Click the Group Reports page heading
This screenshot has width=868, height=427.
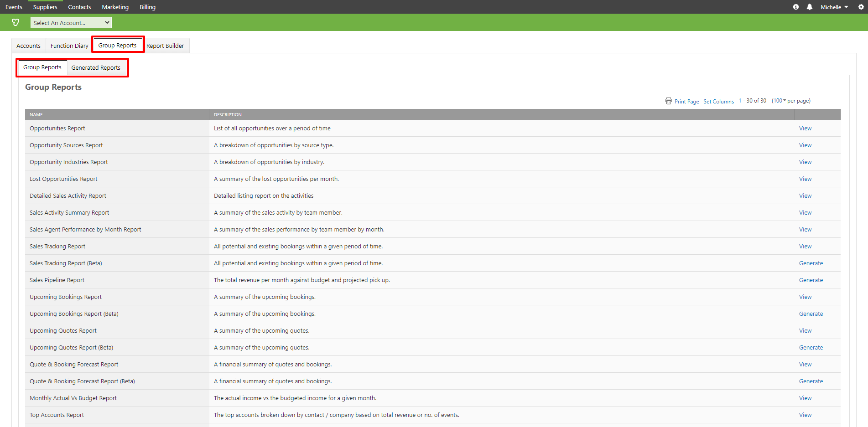[53, 87]
